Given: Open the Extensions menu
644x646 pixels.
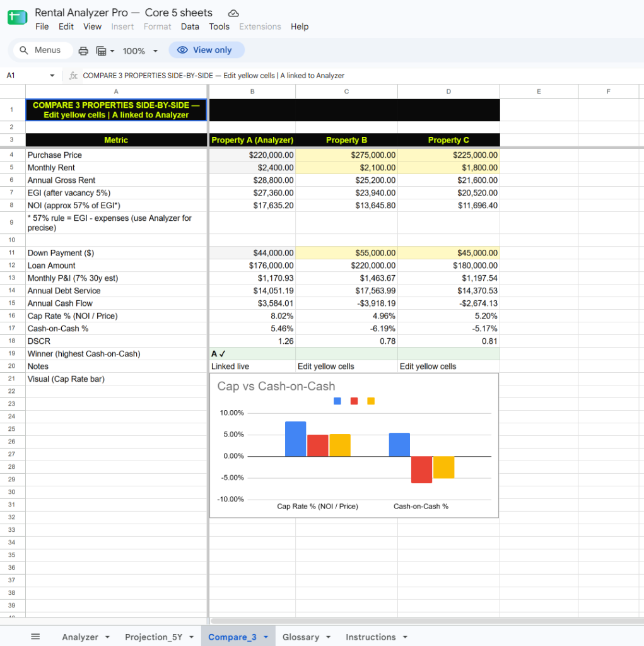Looking at the screenshot, I should [x=260, y=26].
